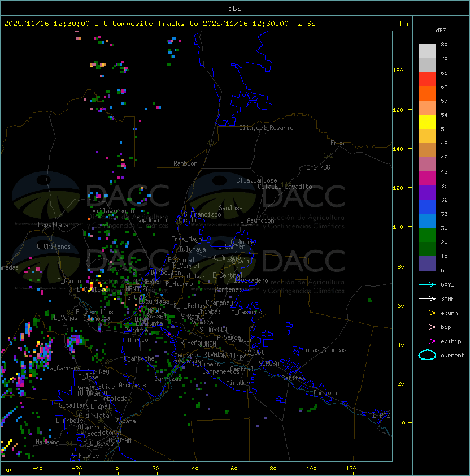Image resolution: width=470 pixels, height=476 pixels.
Task: Click the cyan 50YD arrow in legend
Action: click(427, 285)
